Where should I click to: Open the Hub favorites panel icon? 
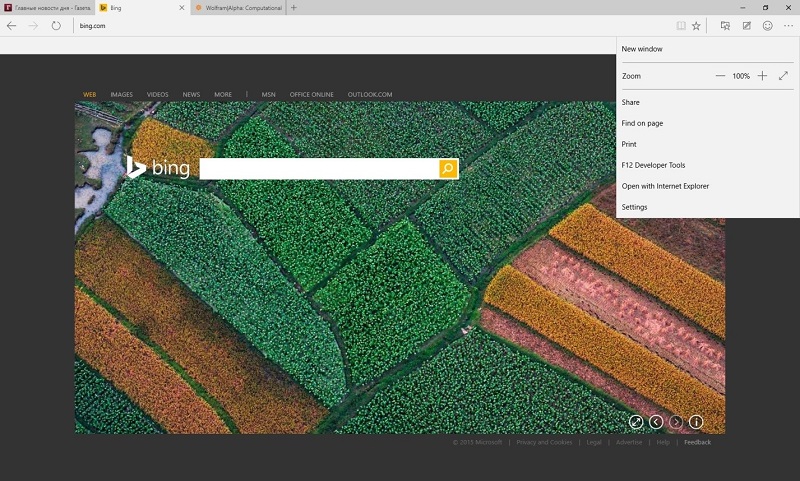[724, 26]
